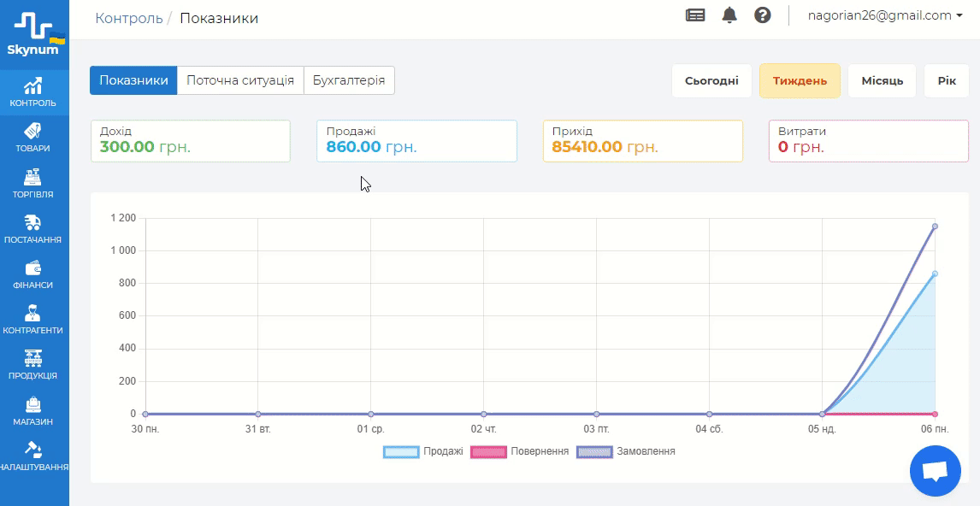Switch to the Поточна ситуація tab

[x=240, y=80]
